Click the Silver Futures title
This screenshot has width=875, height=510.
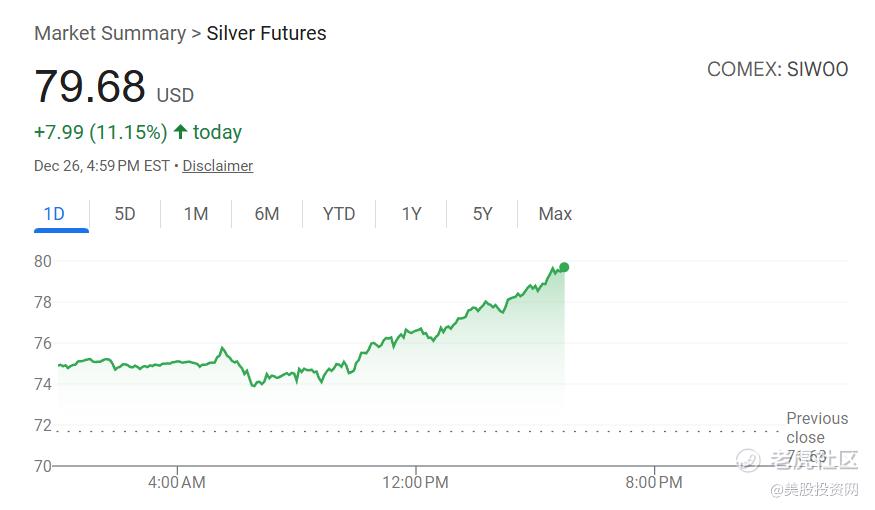[x=266, y=33]
